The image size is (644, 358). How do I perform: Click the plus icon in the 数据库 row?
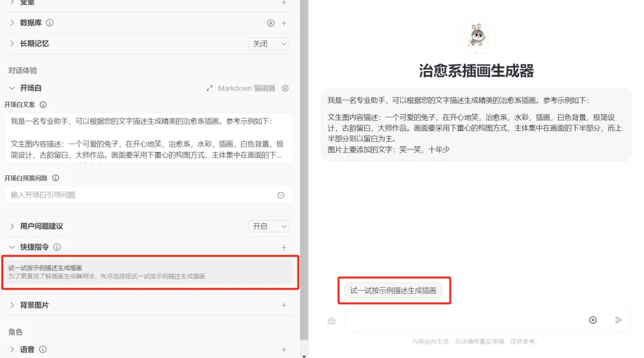[x=284, y=23]
